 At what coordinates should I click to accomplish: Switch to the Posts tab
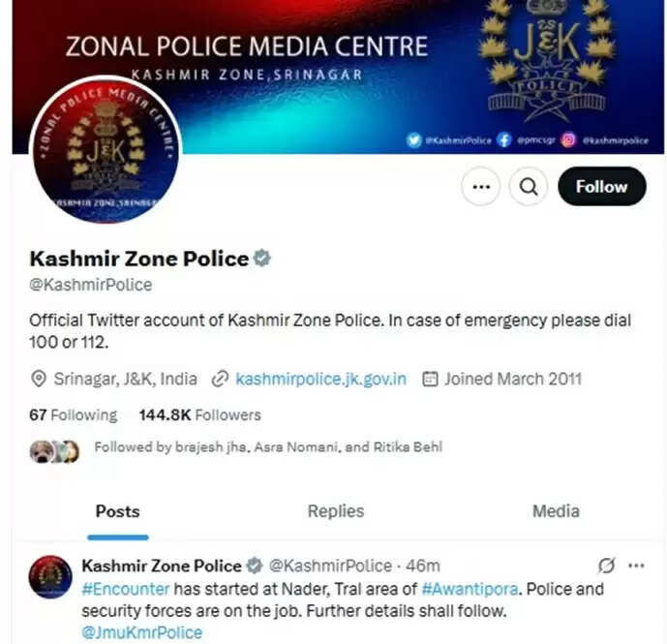coord(118,511)
